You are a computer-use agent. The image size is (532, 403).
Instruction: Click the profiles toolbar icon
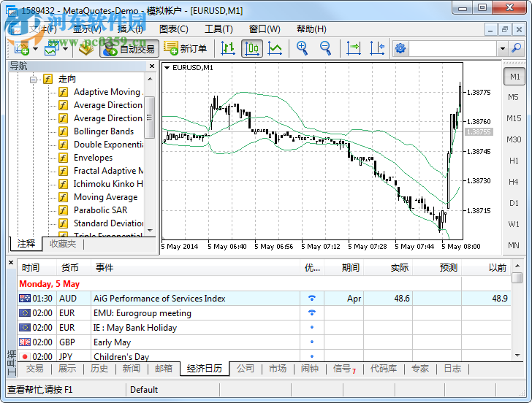[x=52, y=48]
